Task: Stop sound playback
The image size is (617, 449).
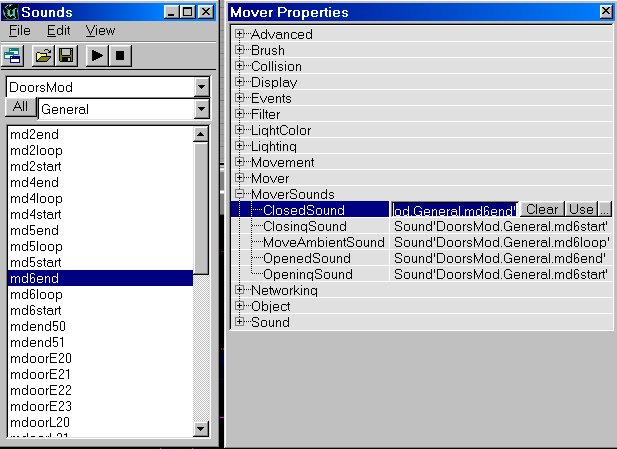Action: 119,55
